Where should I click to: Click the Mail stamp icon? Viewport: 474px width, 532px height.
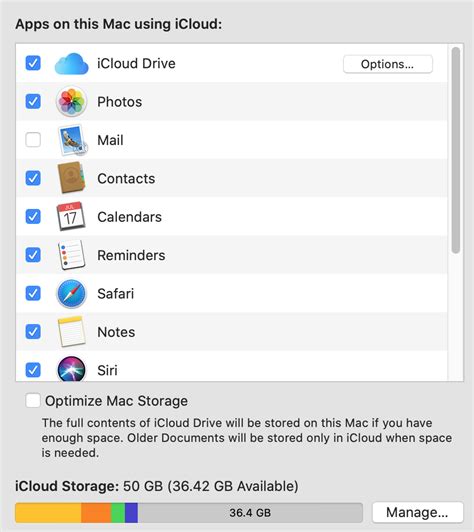[x=72, y=140]
